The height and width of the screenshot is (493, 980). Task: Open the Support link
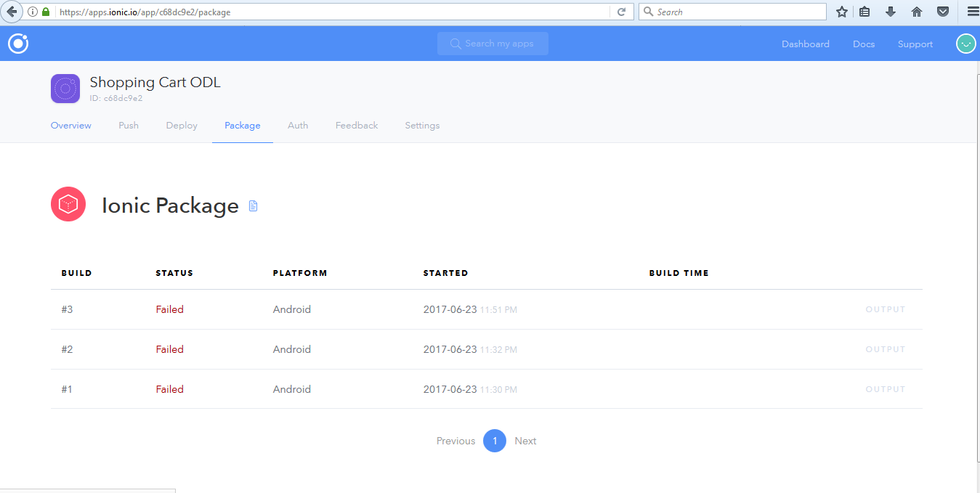coord(915,44)
